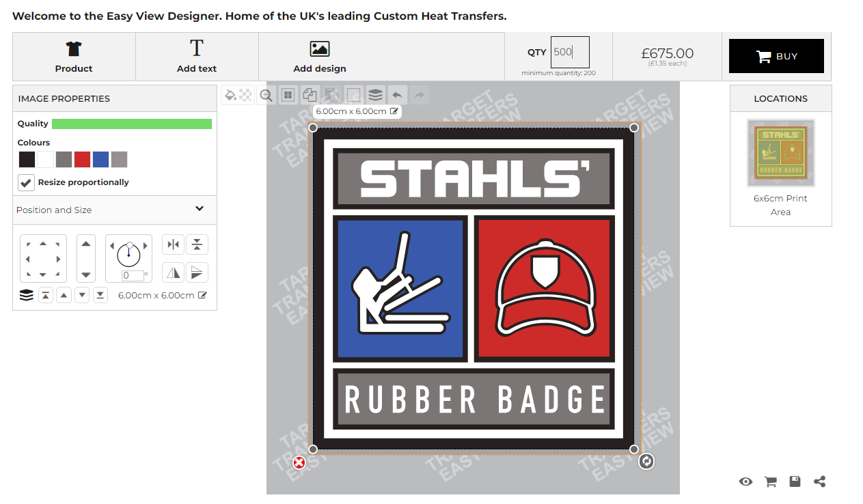Click the share icon at bottom right
The height and width of the screenshot is (504, 863).
click(820, 481)
